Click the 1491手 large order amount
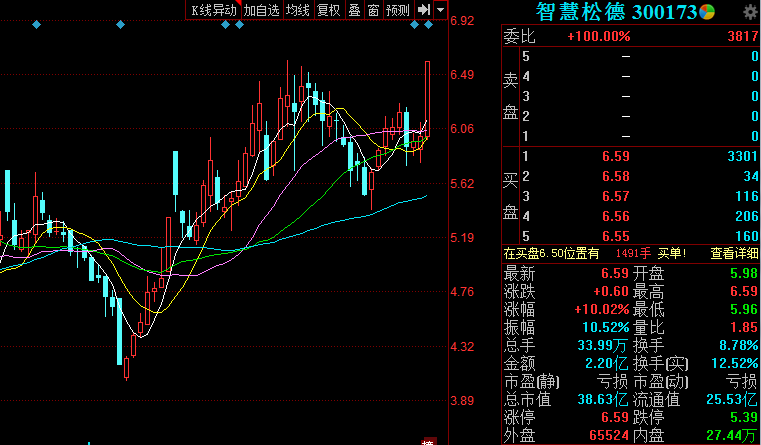Screen dimensions: 761x445 633,253
